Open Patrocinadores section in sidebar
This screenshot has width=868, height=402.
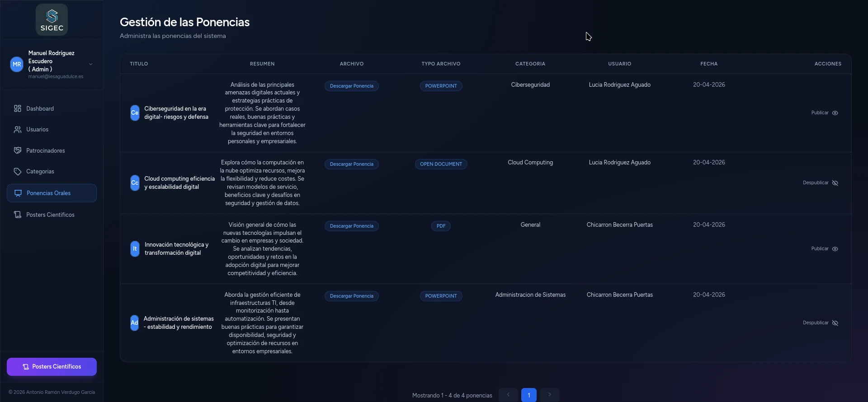coord(45,151)
